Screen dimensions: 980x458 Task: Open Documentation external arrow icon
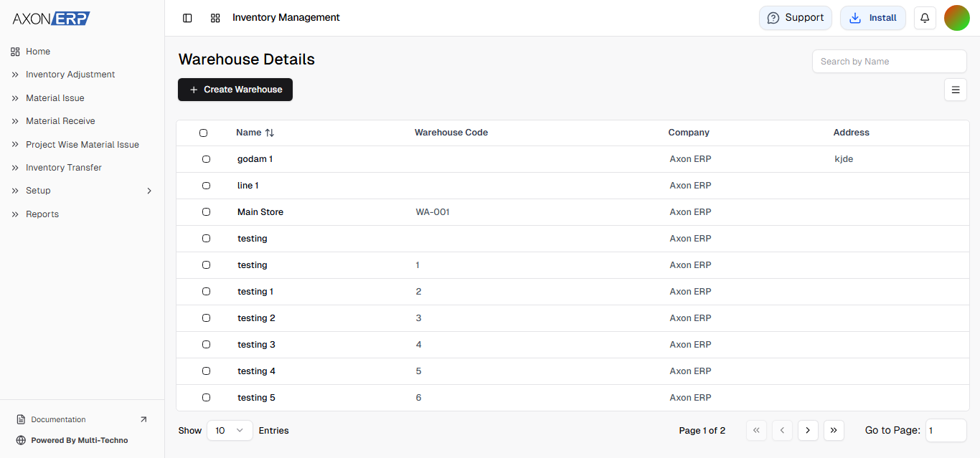point(143,419)
